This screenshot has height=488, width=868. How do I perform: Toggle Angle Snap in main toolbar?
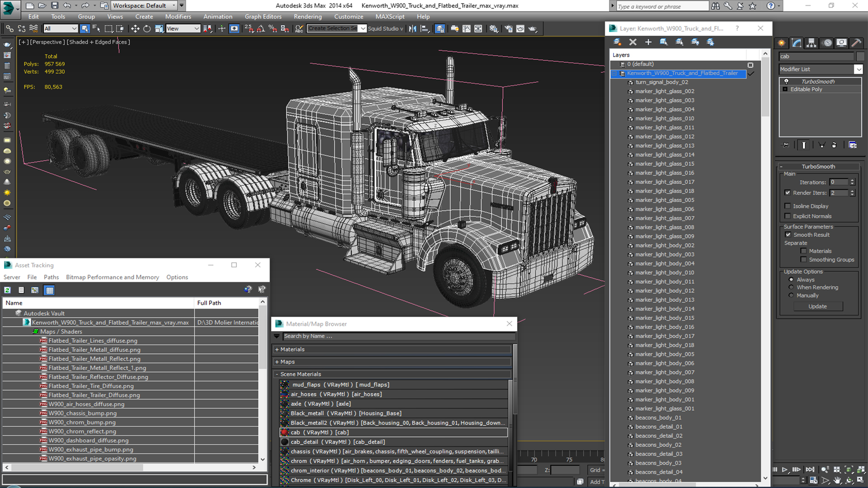click(x=261, y=28)
